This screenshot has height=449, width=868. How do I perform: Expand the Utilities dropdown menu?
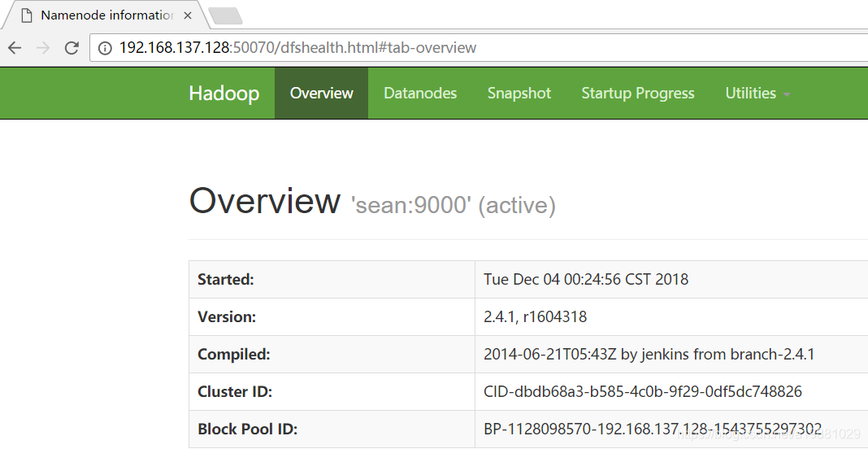click(x=757, y=93)
